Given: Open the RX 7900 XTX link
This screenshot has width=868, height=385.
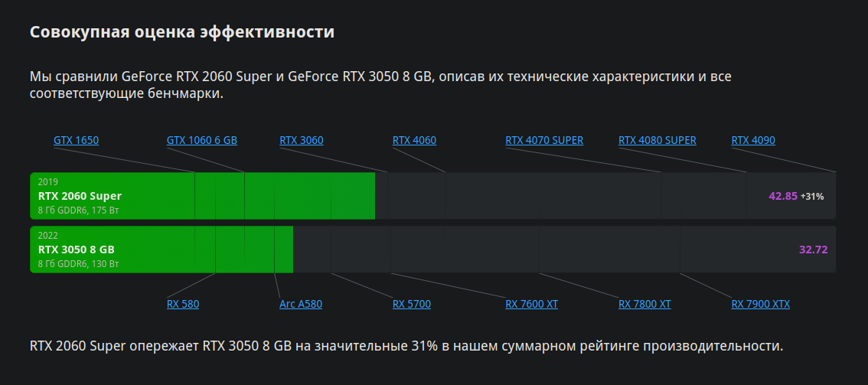Looking at the screenshot, I should 761,304.
